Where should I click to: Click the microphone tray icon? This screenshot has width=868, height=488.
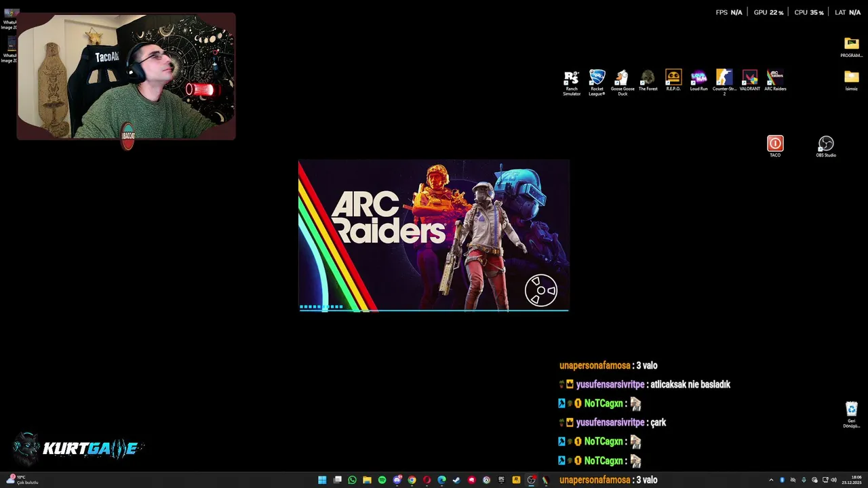click(x=804, y=480)
